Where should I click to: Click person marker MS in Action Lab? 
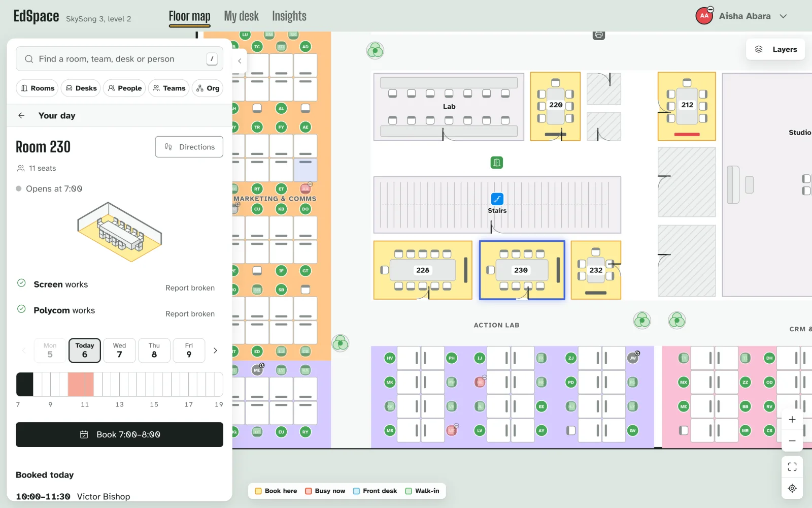(x=390, y=430)
